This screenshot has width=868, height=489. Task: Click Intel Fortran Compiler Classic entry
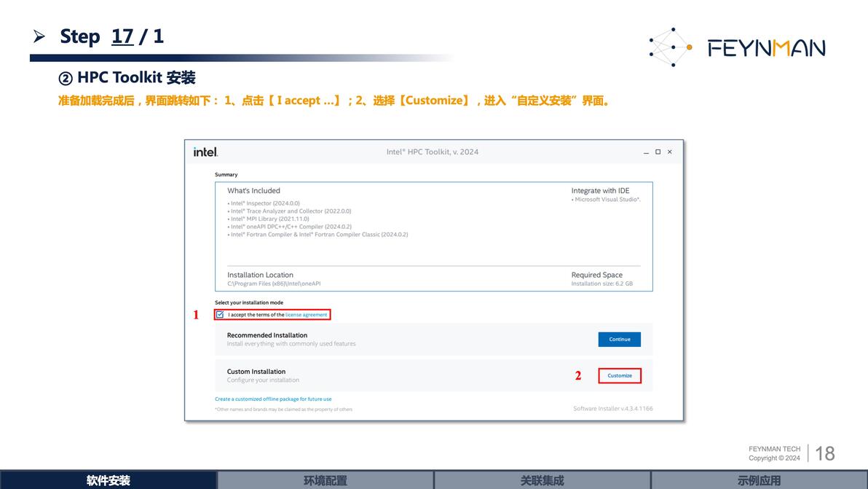click(319, 234)
